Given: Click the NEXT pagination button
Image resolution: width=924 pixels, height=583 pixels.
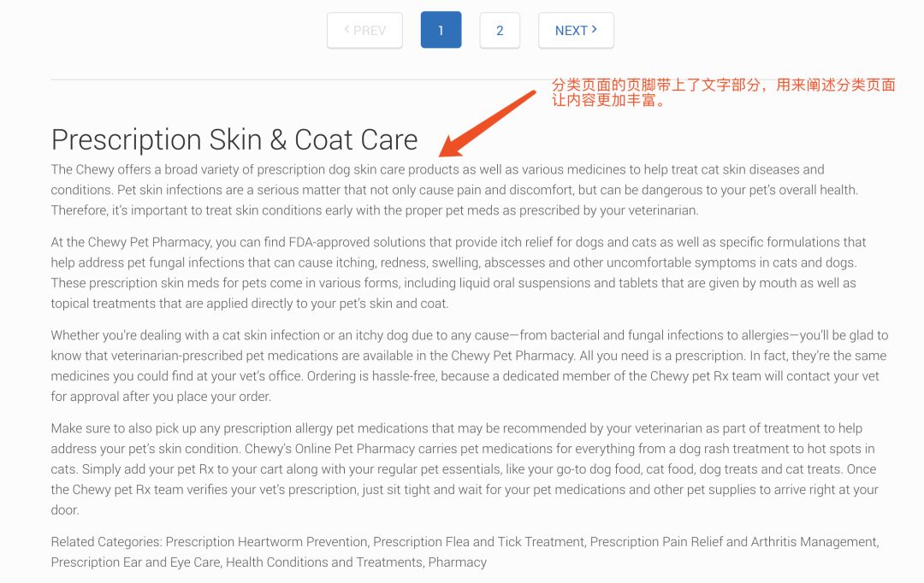Looking at the screenshot, I should [x=576, y=31].
